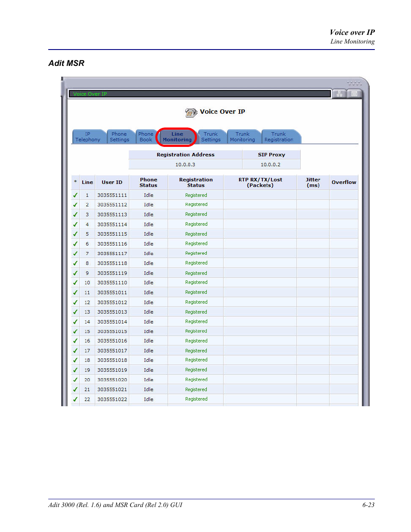Click the checkmark icon for line 16
The width and height of the screenshot is (411, 532).
(75, 341)
